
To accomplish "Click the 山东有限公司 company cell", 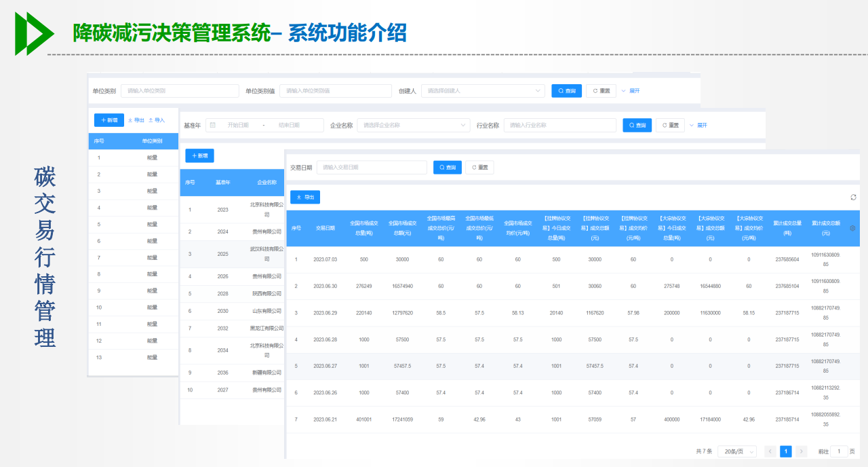I will (x=267, y=311).
